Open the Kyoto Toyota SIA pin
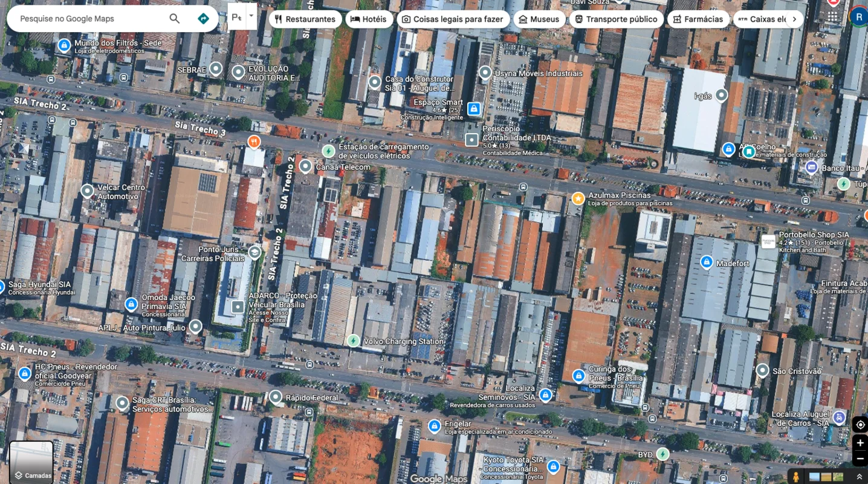Screen dimensions: 868x484 click(553, 466)
